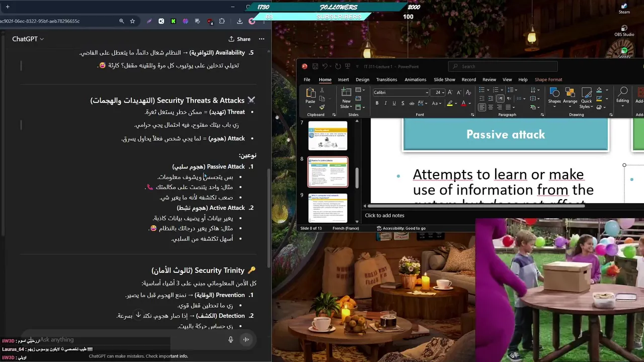Click the green K extension icon
Image resolution: width=644 pixels, height=362 pixels.
173,21
